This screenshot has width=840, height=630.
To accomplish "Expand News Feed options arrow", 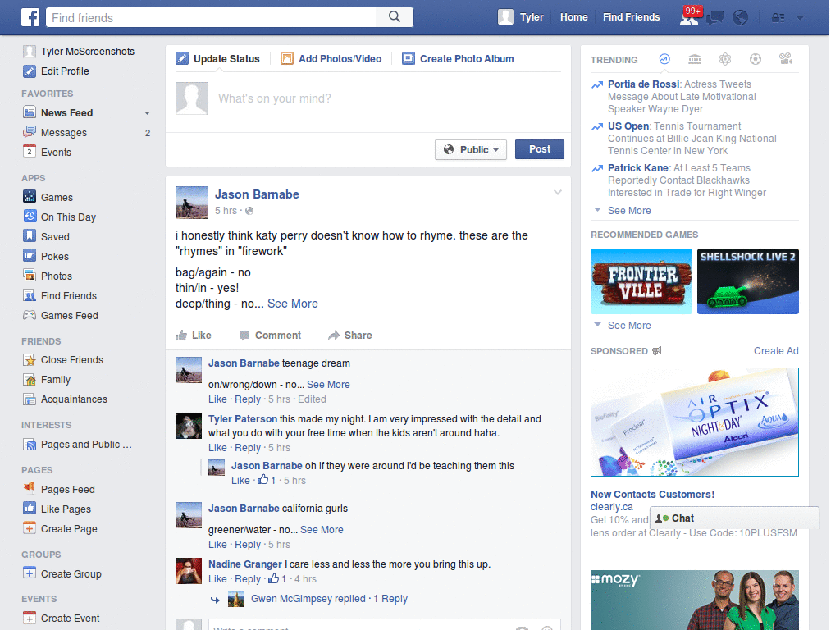I will click(x=147, y=113).
